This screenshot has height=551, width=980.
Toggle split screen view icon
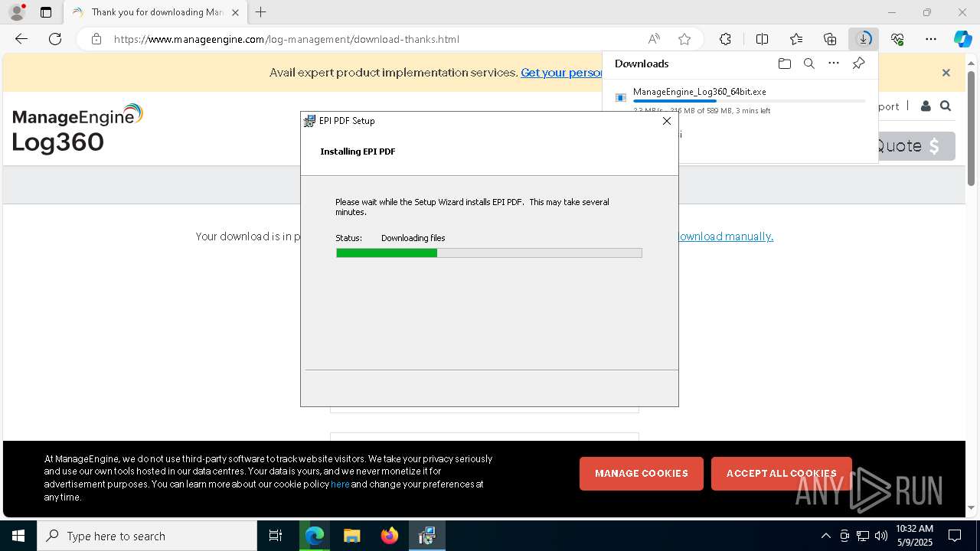762,39
